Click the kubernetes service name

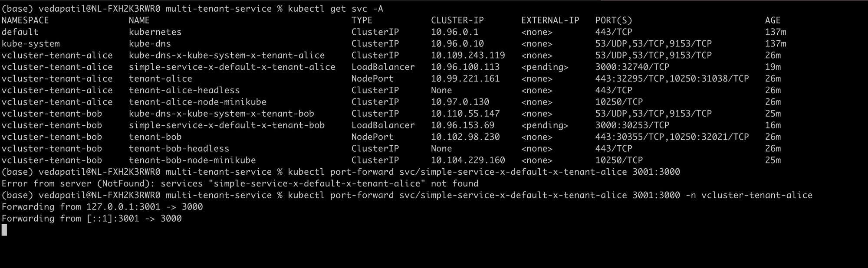[x=155, y=32]
